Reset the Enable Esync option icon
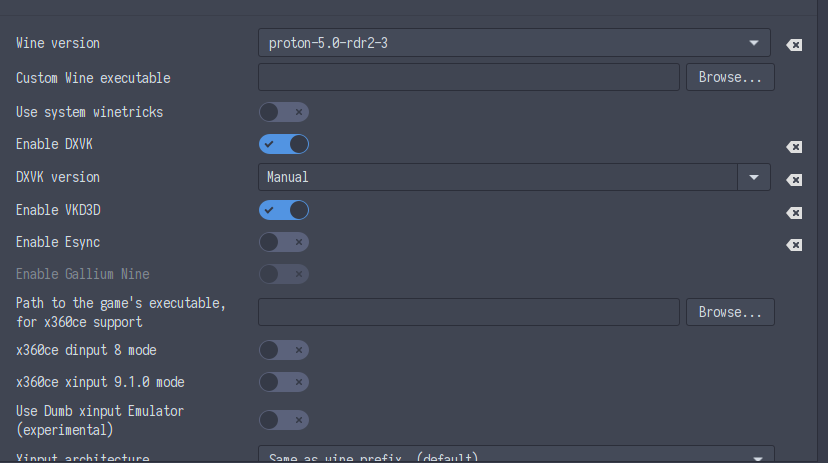 (x=794, y=245)
